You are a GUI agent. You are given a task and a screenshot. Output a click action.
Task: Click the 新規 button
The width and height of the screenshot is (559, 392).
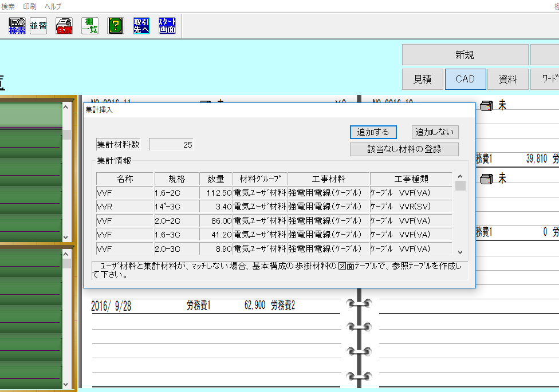(x=464, y=55)
